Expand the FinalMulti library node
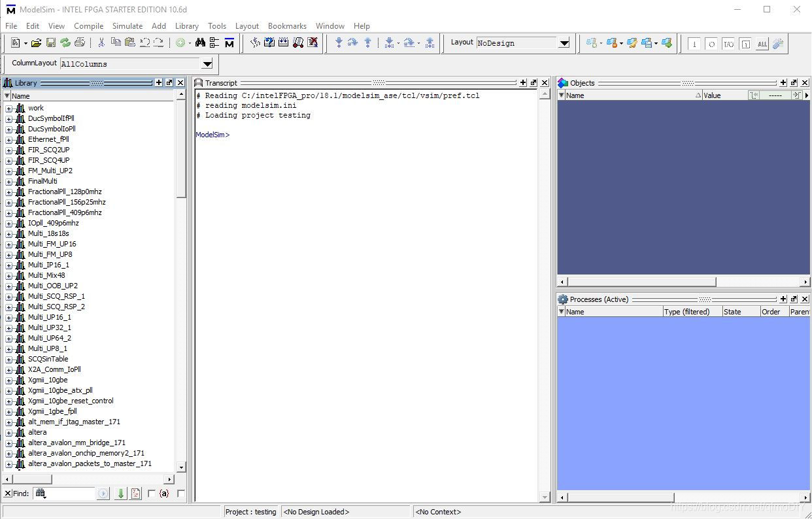The image size is (812, 519). 9,182
